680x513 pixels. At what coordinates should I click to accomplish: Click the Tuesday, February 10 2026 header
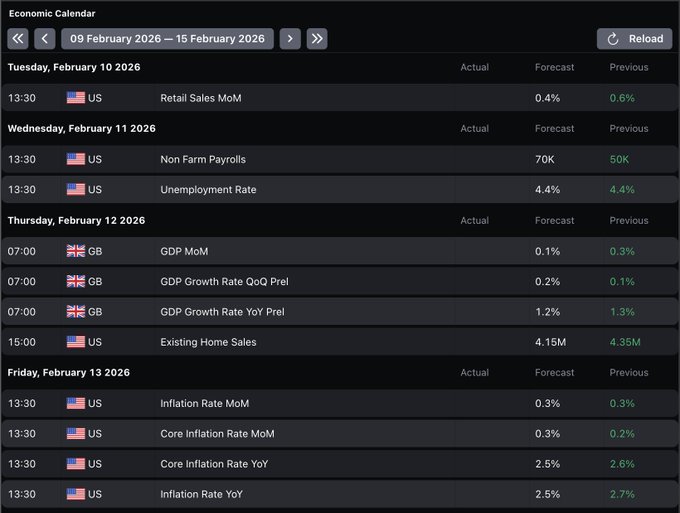pos(74,67)
